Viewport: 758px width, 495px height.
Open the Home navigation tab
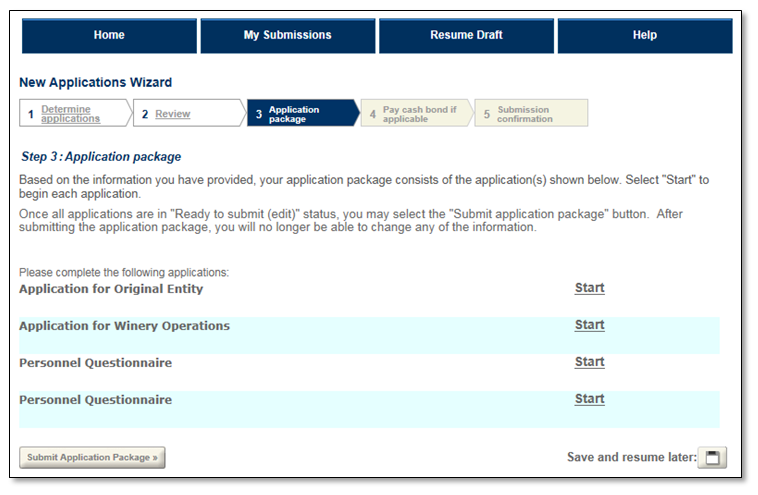point(109,35)
